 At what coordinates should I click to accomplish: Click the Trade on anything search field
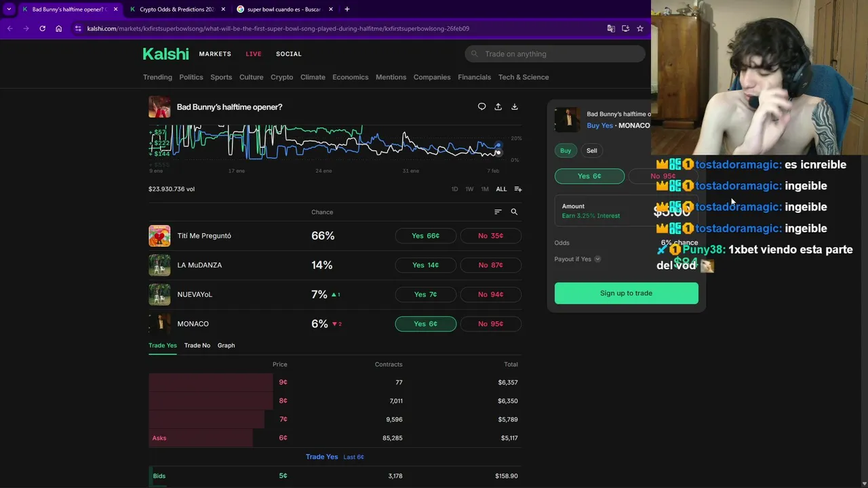[x=555, y=54]
